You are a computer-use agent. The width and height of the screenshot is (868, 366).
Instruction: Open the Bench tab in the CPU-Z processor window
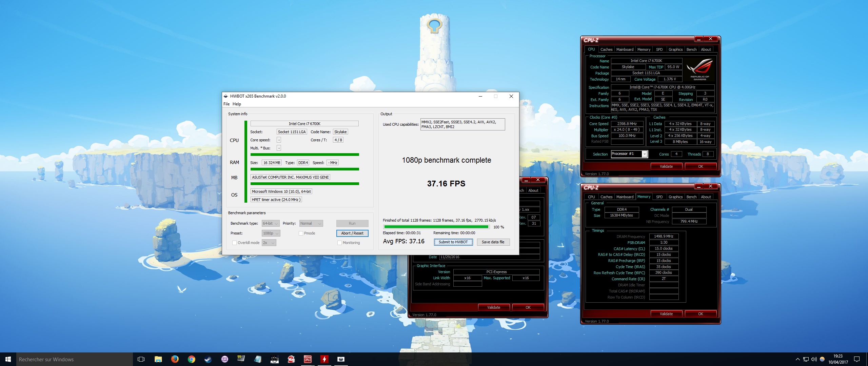pos(691,49)
